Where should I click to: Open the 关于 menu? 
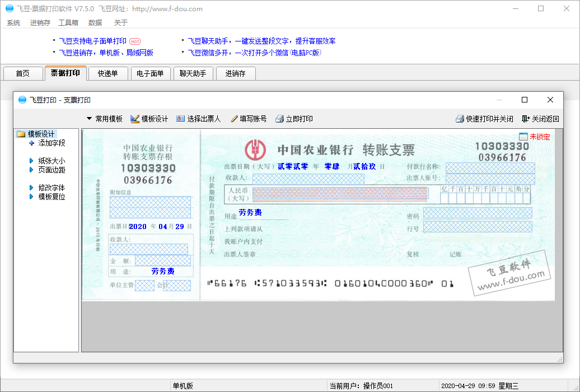pyautogui.click(x=120, y=23)
